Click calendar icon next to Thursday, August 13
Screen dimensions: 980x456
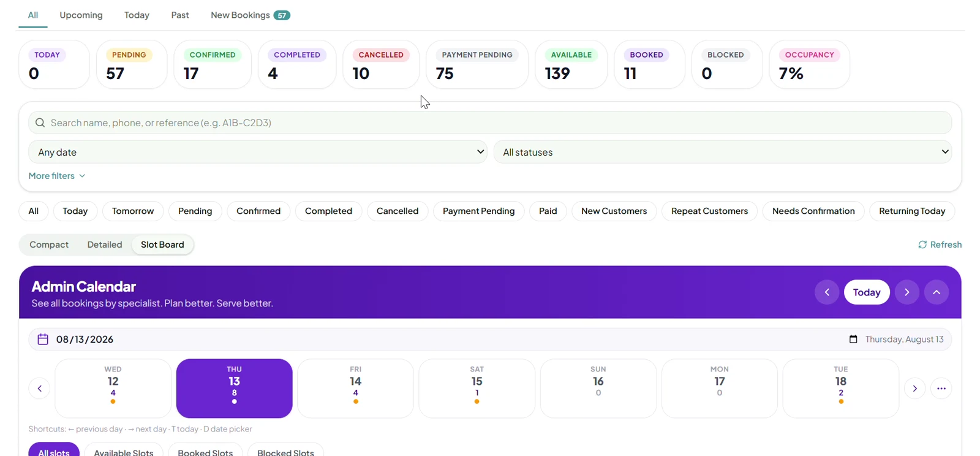point(853,340)
